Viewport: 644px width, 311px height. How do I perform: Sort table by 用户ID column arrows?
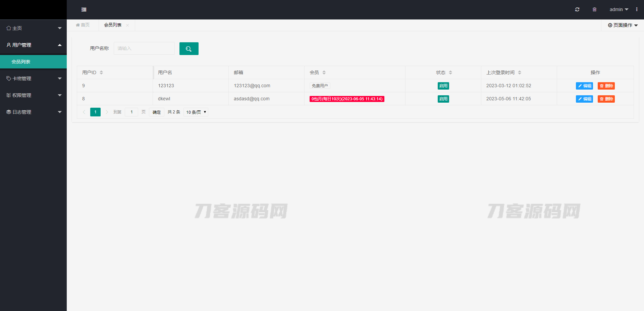click(x=101, y=72)
